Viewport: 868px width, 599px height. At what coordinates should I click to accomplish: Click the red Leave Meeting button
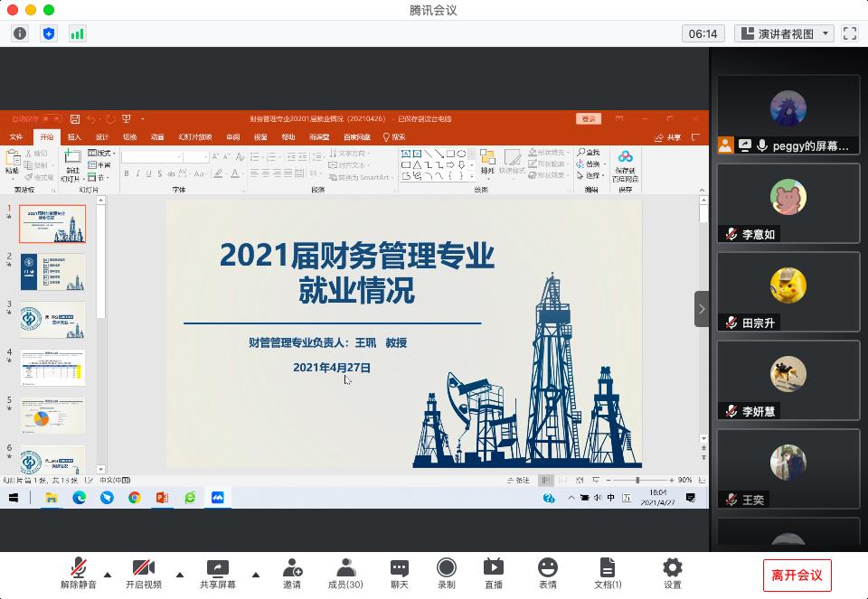pos(797,575)
